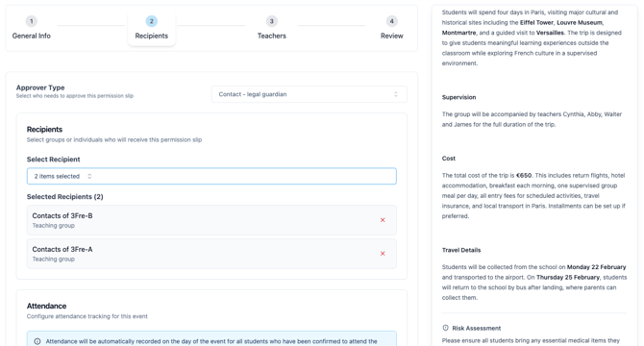Click the Risk Assessment clock icon

[445, 328]
